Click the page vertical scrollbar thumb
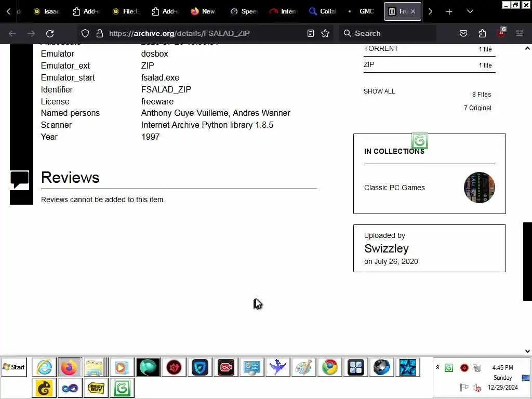The image size is (532, 399). pos(527,261)
